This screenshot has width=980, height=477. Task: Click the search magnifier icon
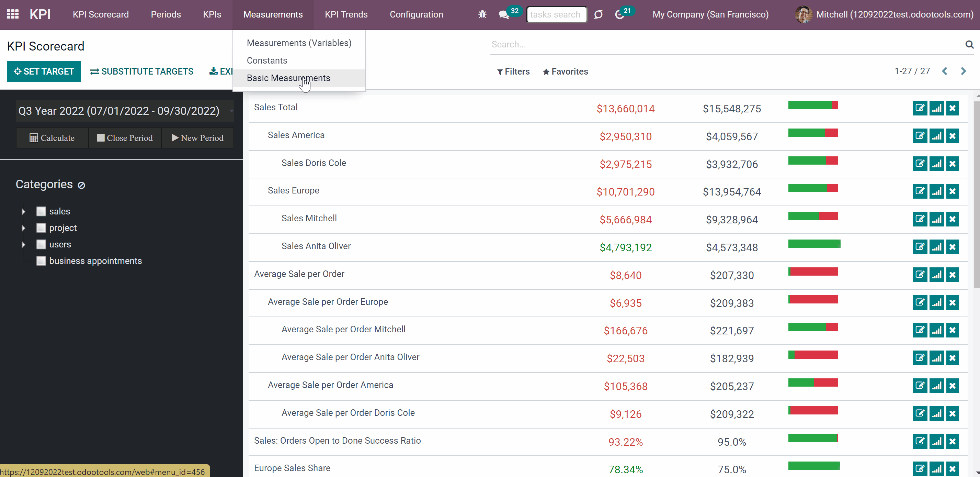click(x=969, y=45)
